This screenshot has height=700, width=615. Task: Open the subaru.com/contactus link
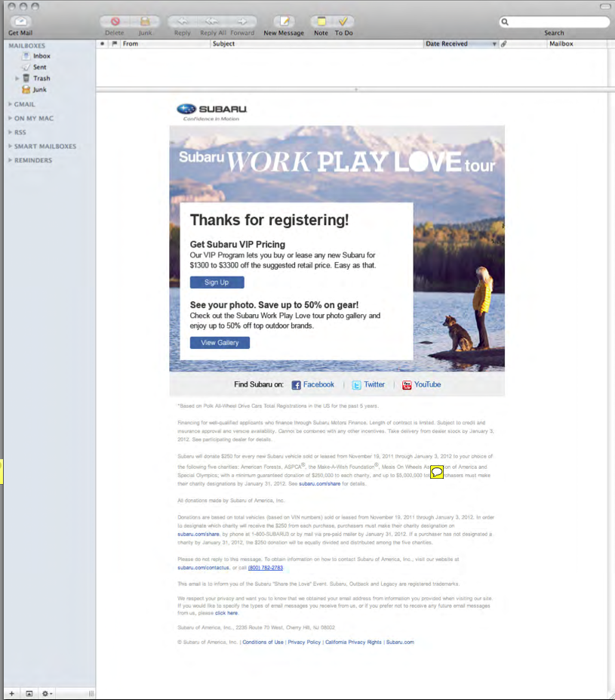point(203,567)
